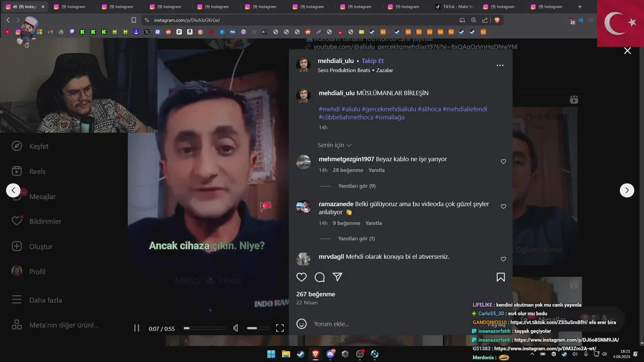Open Profil in Instagram sidebar

pyautogui.click(x=29, y=271)
